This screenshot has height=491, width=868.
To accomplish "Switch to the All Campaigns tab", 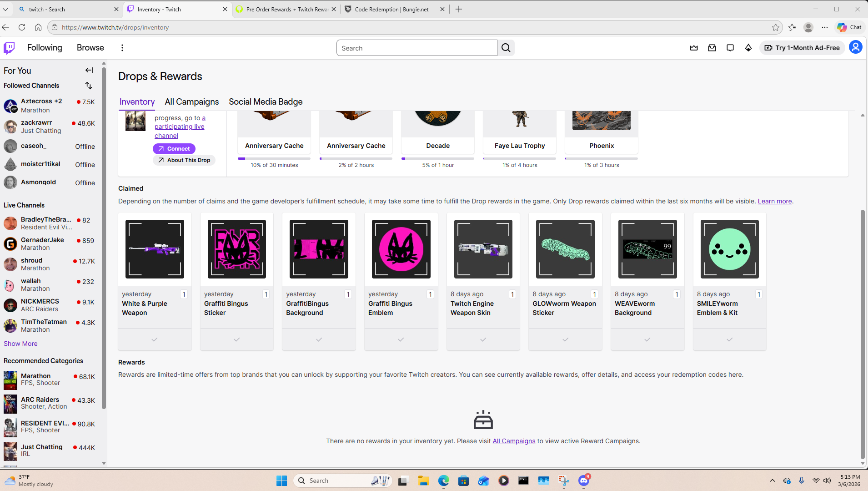I will [191, 102].
